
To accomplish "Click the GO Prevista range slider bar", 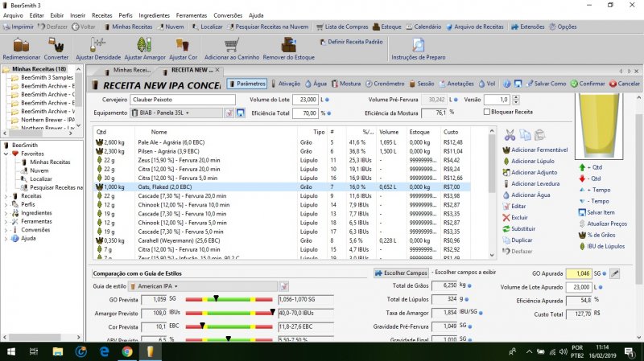I will coord(229,299).
